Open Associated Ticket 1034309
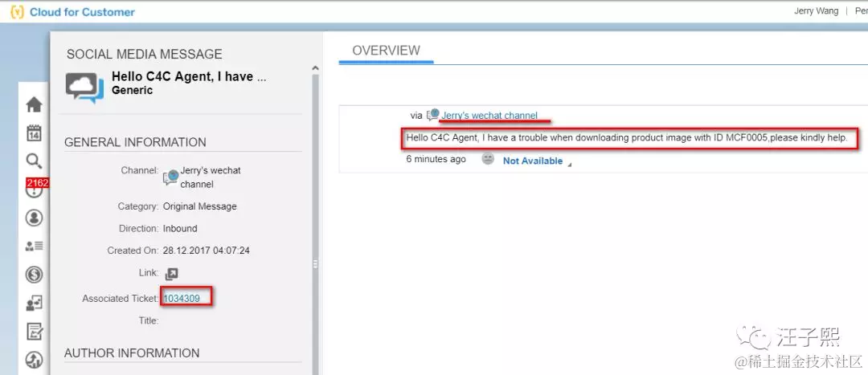This screenshot has width=868, height=375. tap(182, 299)
